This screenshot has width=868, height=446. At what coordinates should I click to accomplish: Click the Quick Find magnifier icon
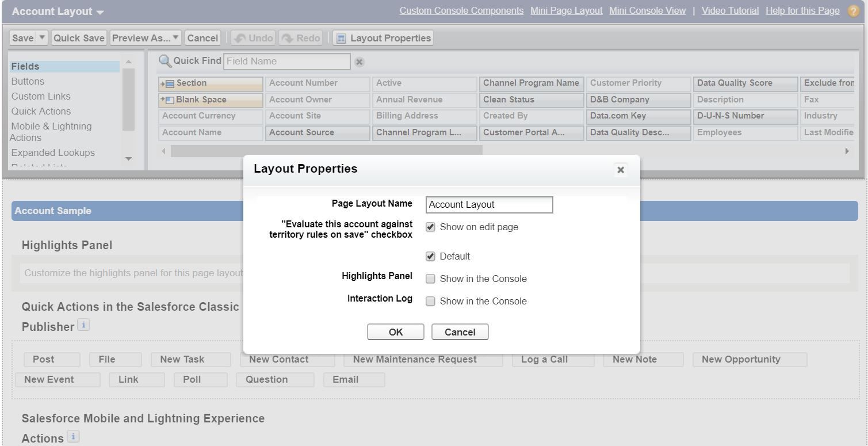[x=165, y=61]
